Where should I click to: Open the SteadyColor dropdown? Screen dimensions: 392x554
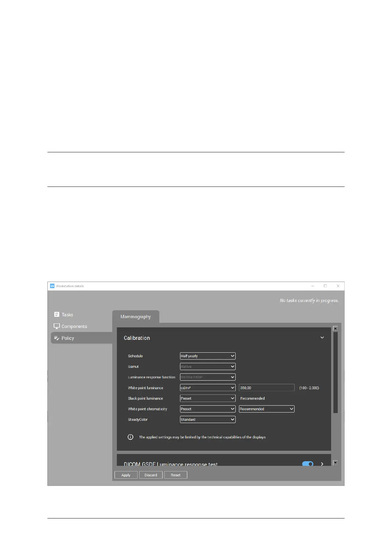[207, 419]
